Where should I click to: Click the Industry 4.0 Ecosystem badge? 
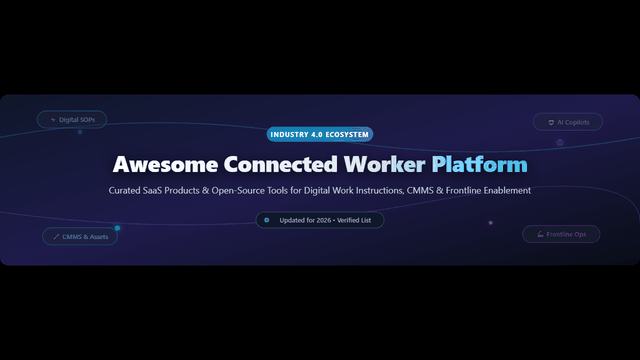[320, 134]
